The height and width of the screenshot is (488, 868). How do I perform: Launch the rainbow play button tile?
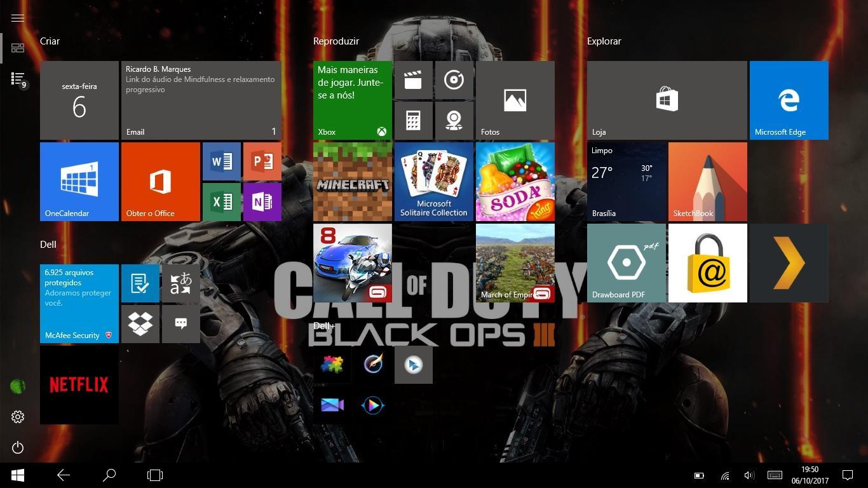[x=373, y=405]
